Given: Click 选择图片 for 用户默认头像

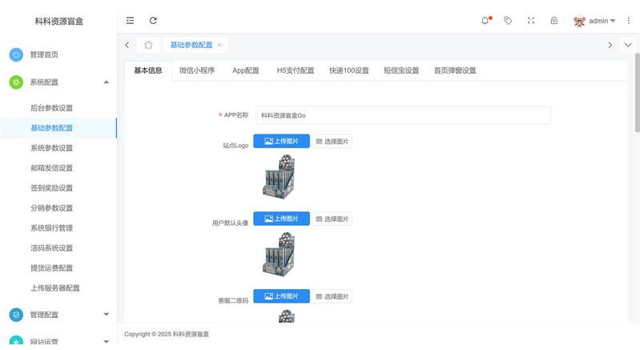Looking at the screenshot, I should pyautogui.click(x=332, y=219).
